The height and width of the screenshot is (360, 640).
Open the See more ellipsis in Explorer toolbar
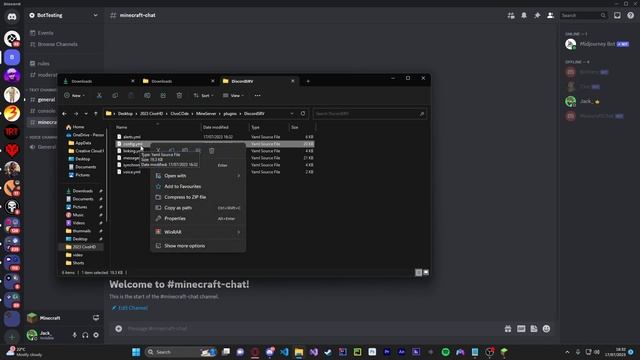[x=258, y=96]
